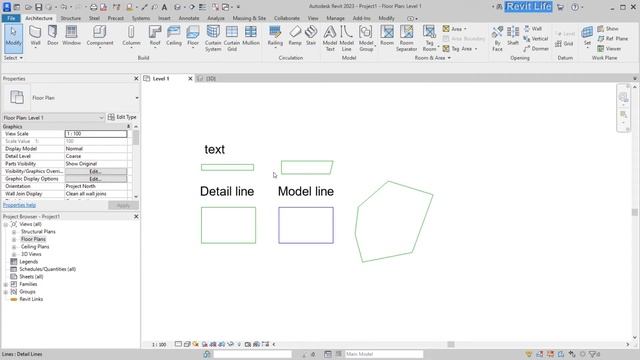Click the Curtain System tool
Image resolution: width=640 pixels, height=360 pixels.
click(x=213, y=38)
